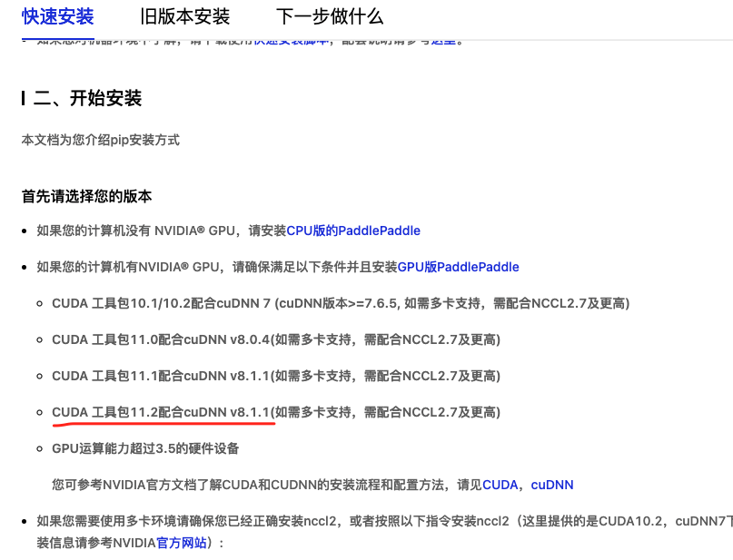Screen dimensions: 733x560
Task: Click the 本文档为您介绍pip安装方式 text
Action: pyautogui.click(x=101, y=140)
